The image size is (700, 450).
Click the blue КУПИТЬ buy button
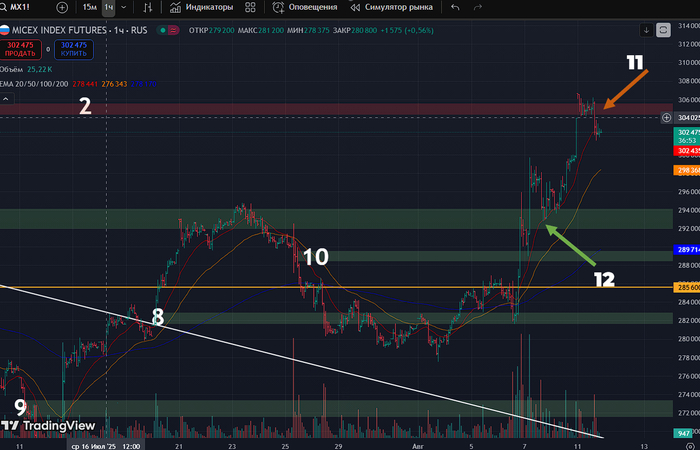73,49
